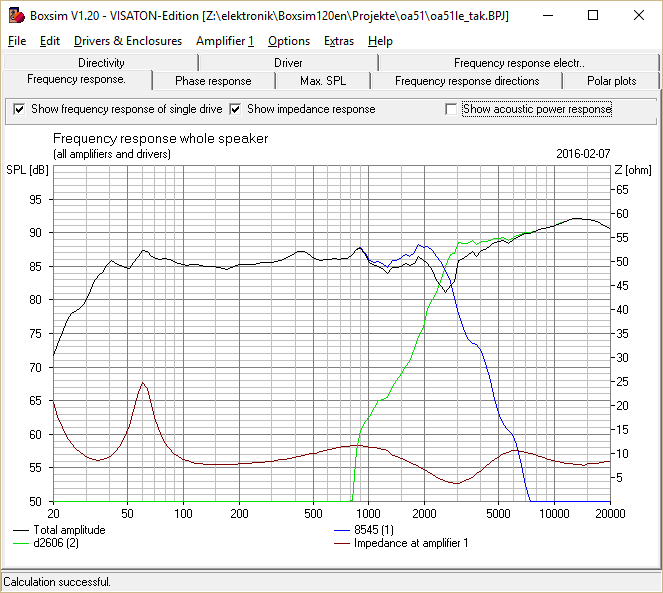Image resolution: width=663 pixels, height=593 pixels.
Task: Open the Max. SPL tab
Action: click(323, 81)
